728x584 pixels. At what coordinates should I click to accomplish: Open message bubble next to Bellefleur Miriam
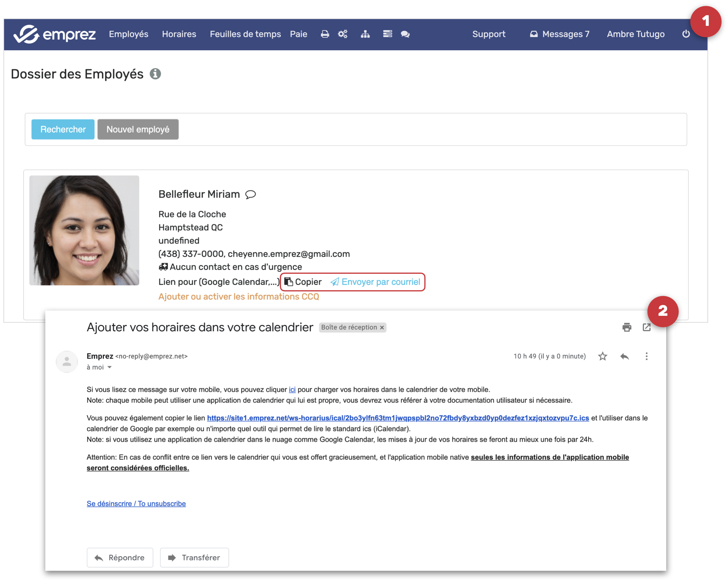[x=250, y=195]
